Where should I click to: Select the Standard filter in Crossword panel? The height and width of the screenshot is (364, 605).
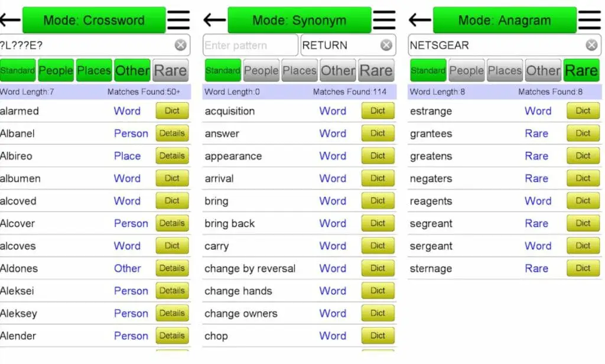tap(18, 70)
